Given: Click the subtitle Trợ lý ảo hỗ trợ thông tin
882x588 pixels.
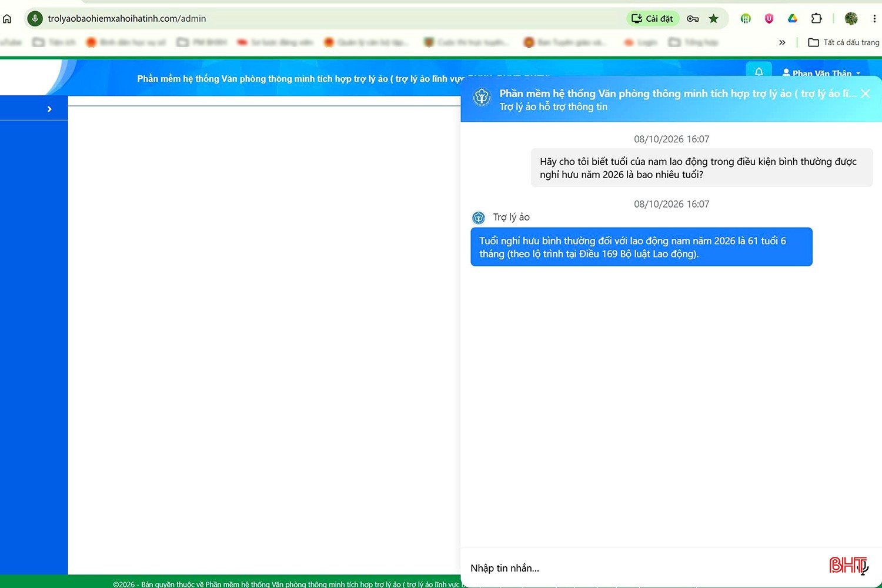Looking at the screenshot, I should click(x=553, y=106).
